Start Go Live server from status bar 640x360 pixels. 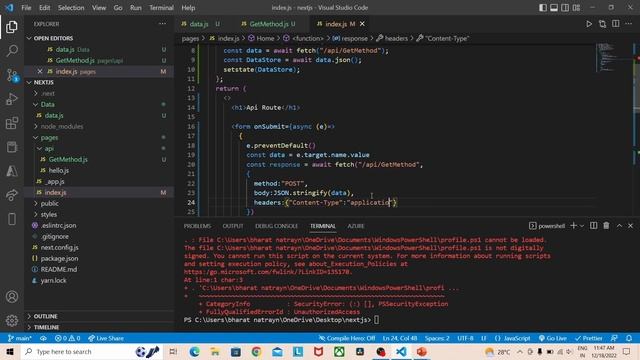point(553,338)
